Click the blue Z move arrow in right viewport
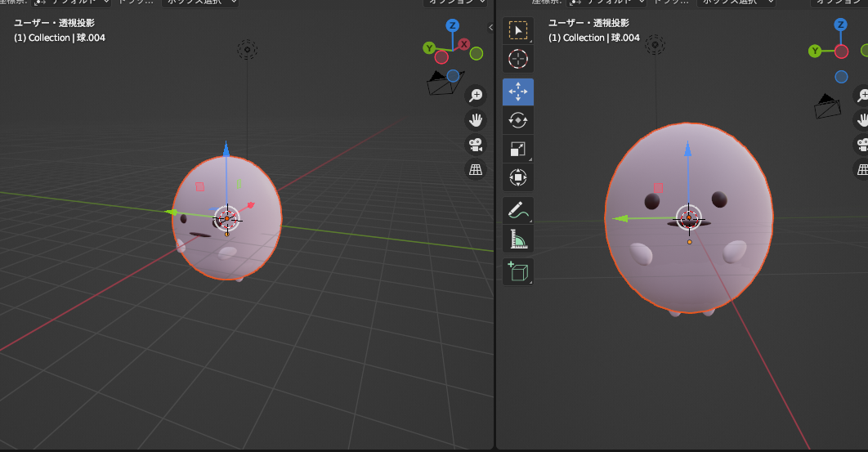The height and width of the screenshot is (452, 868). coord(687,149)
